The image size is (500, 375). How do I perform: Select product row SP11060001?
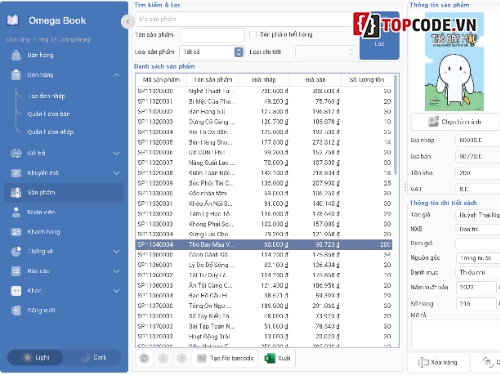point(264,265)
